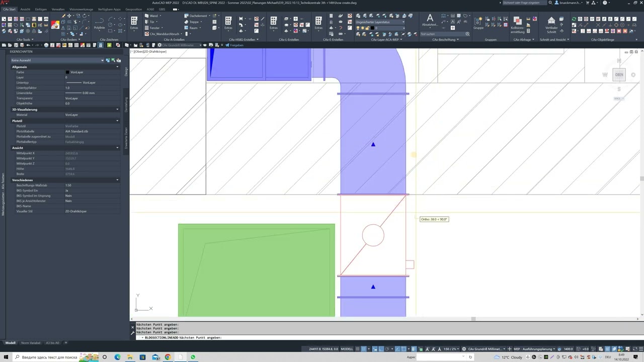Open Extras in CAx-HSKG-Erstellen panel
644x362 pixels.
click(x=228, y=23)
